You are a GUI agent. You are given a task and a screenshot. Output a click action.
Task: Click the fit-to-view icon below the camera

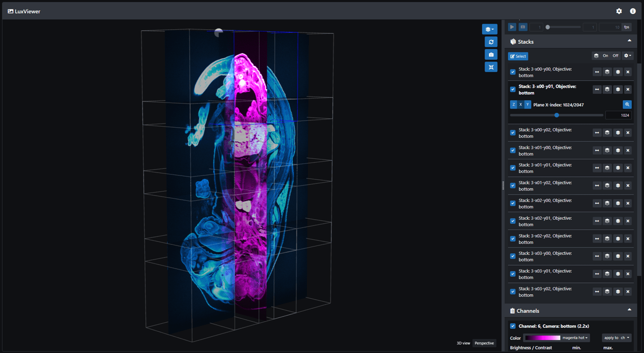click(x=491, y=67)
